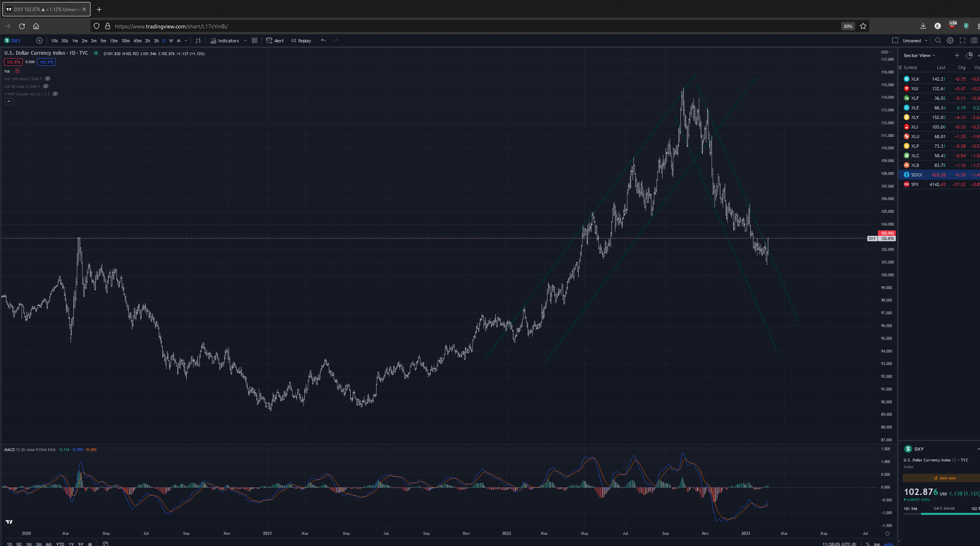
Task: Open the bar chart style selector
Action: [x=198, y=41]
